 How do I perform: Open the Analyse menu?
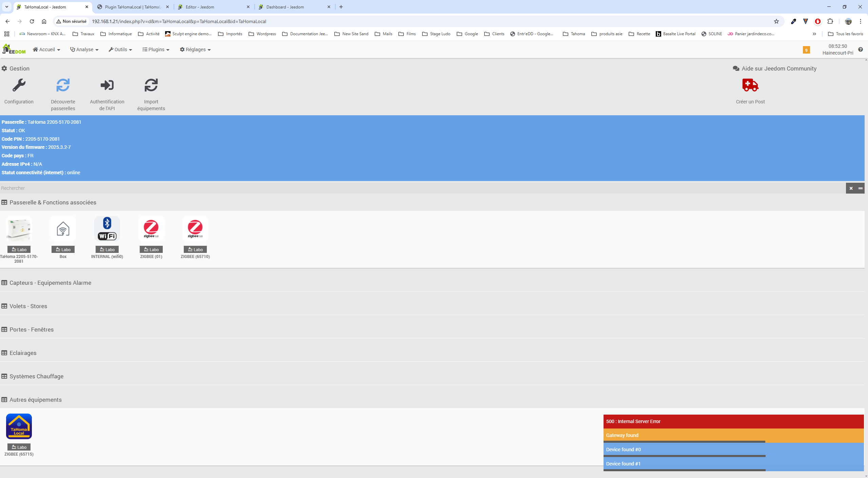coord(84,49)
